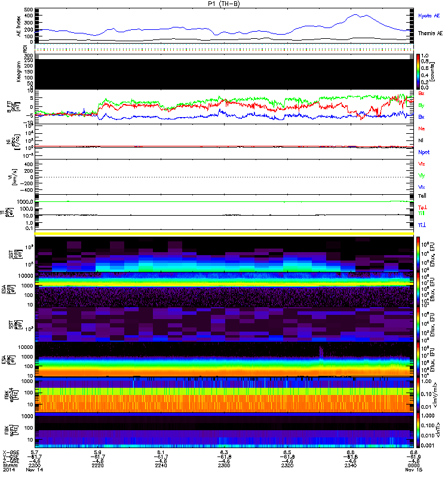Click the X-GSE value 6.5

pos(287,453)
